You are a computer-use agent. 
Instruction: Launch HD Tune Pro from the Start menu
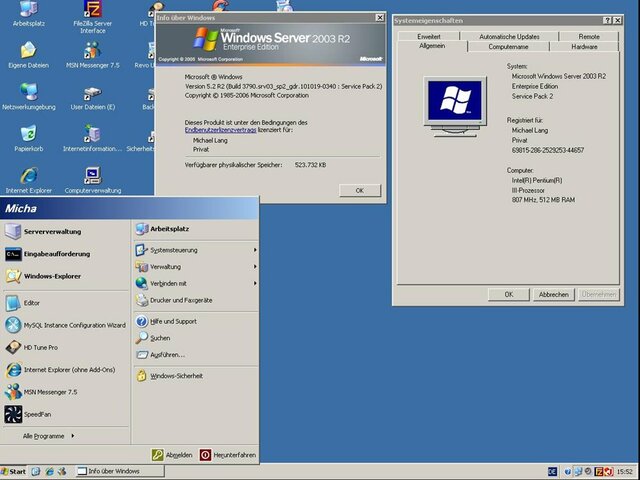tap(64, 347)
